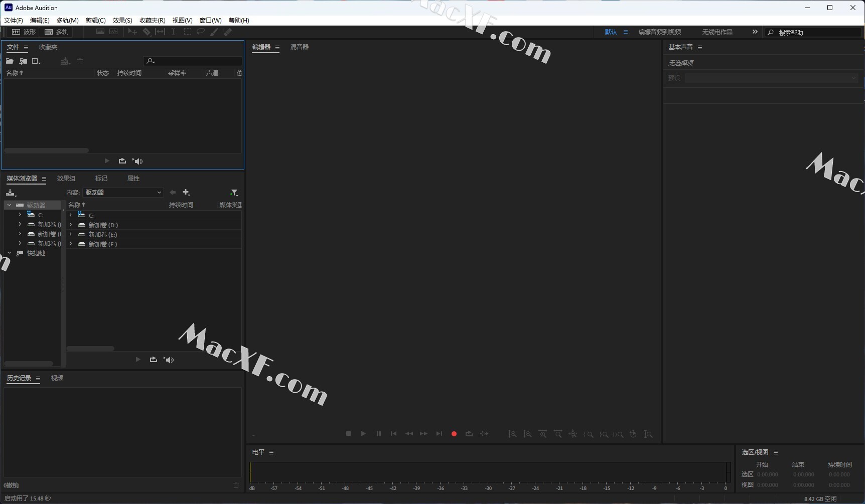
Task: Click Insert into Multitrack icon in Files panel
Action: 64,61
